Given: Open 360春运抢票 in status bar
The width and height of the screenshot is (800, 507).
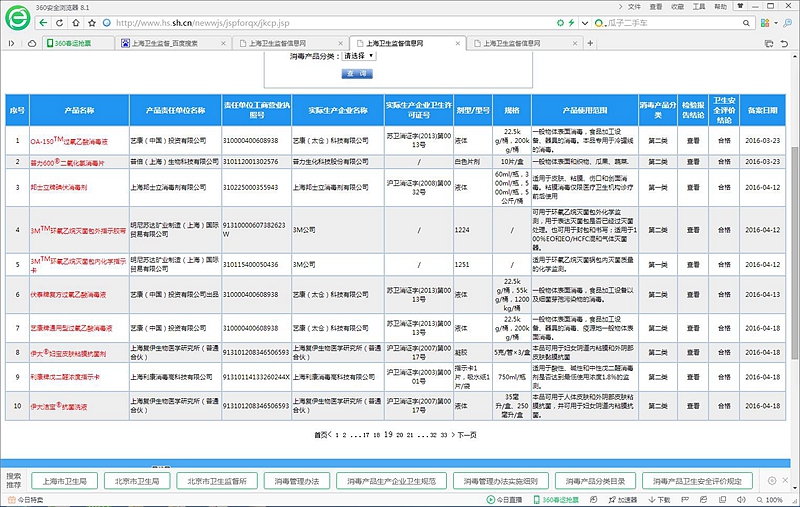Looking at the screenshot, I should [556, 500].
